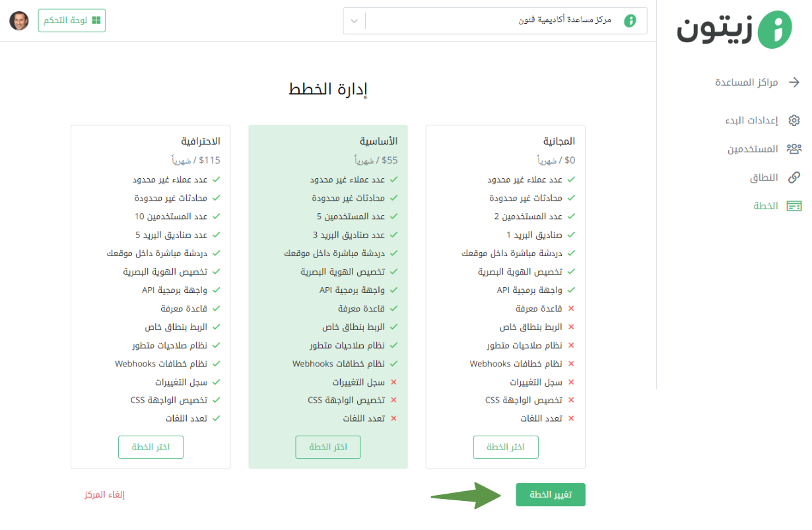The image size is (812, 530).
Task: Click the إلغاء المركز link
Action: tap(104, 494)
